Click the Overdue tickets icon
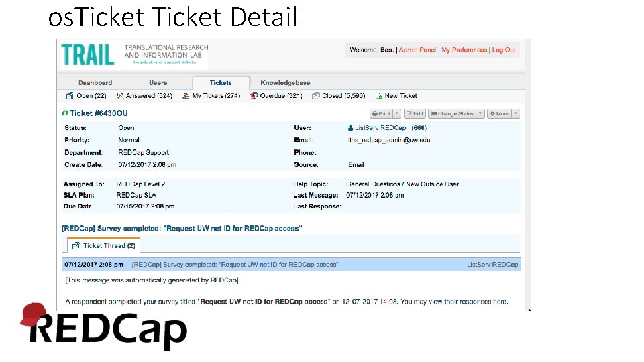This screenshot has height=362, width=644. click(254, 96)
